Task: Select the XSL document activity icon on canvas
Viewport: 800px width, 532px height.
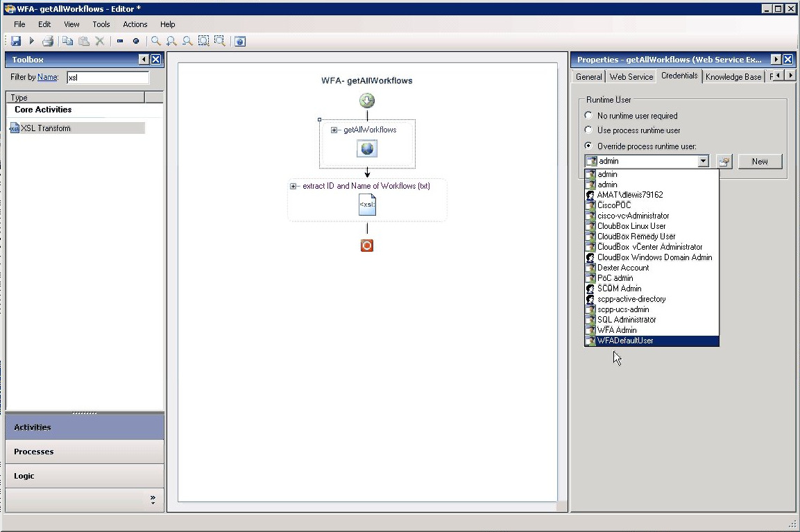Action: (367, 205)
